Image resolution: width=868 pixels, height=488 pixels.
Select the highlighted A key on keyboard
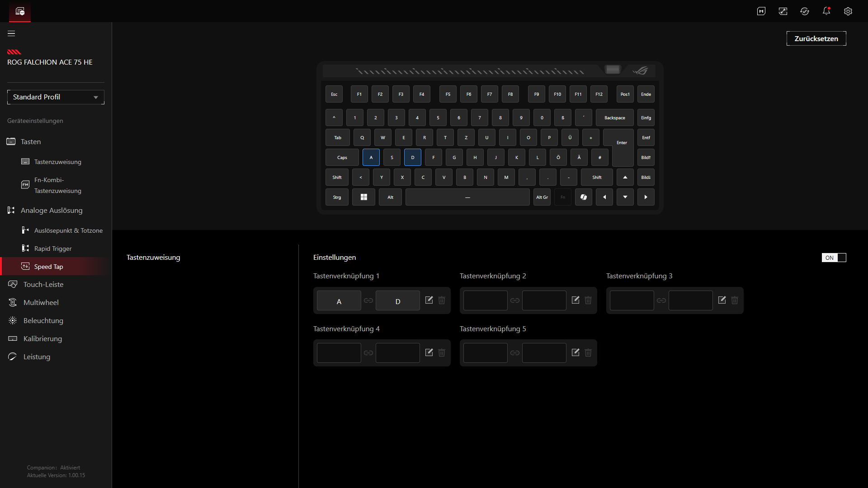371,158
